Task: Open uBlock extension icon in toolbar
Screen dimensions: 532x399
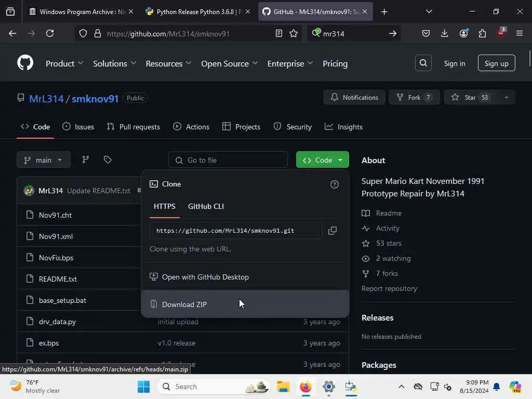Action: 501,33
